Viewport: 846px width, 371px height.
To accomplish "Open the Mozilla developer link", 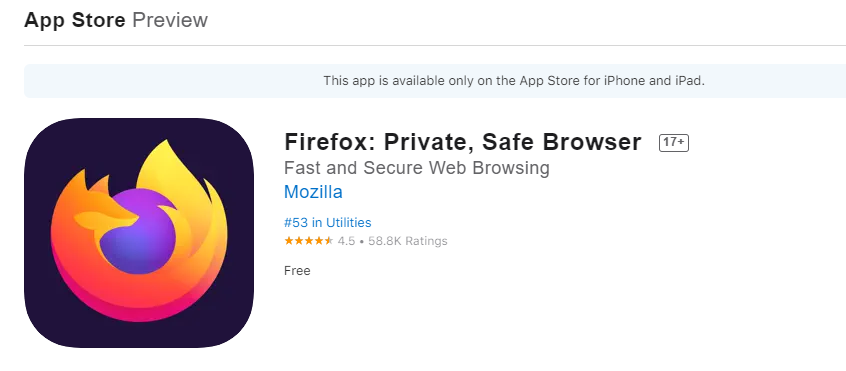I will coord(313,192).
